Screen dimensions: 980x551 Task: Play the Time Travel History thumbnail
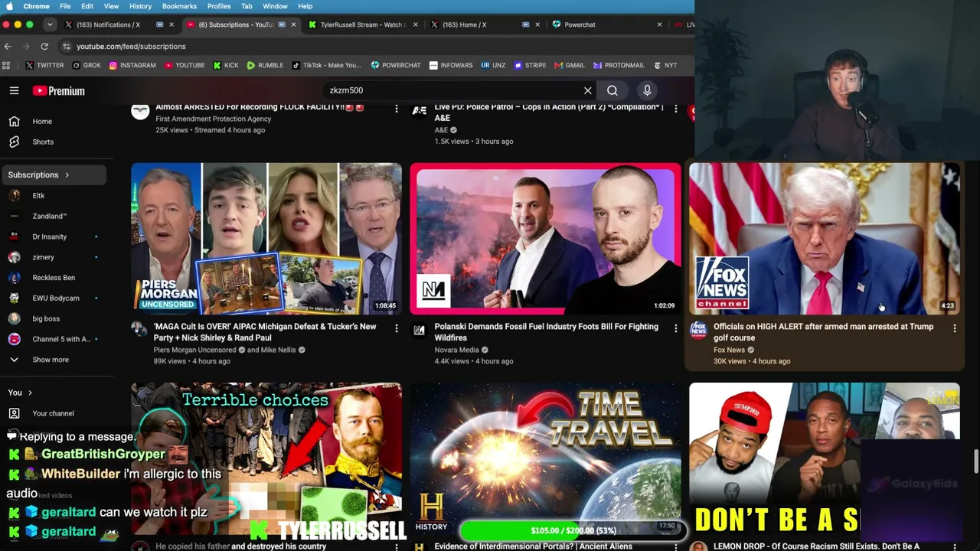tap(545, 459)
